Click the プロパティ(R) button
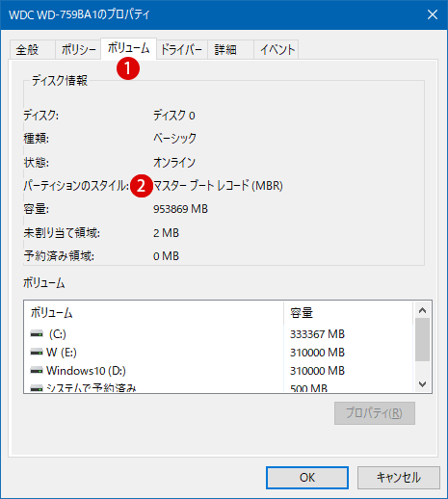This screenshot has height=499, width=448. (x=375, y=413)
